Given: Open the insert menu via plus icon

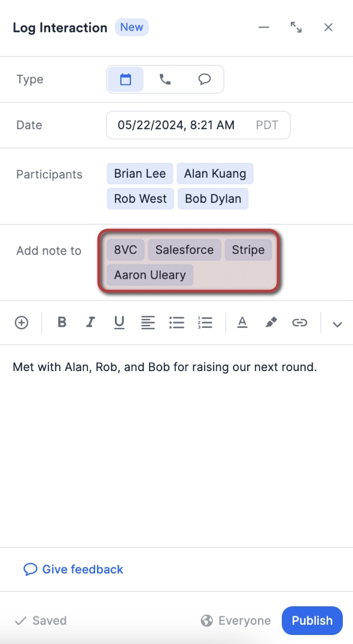Looking at the screenshot, I should [22, 323].
